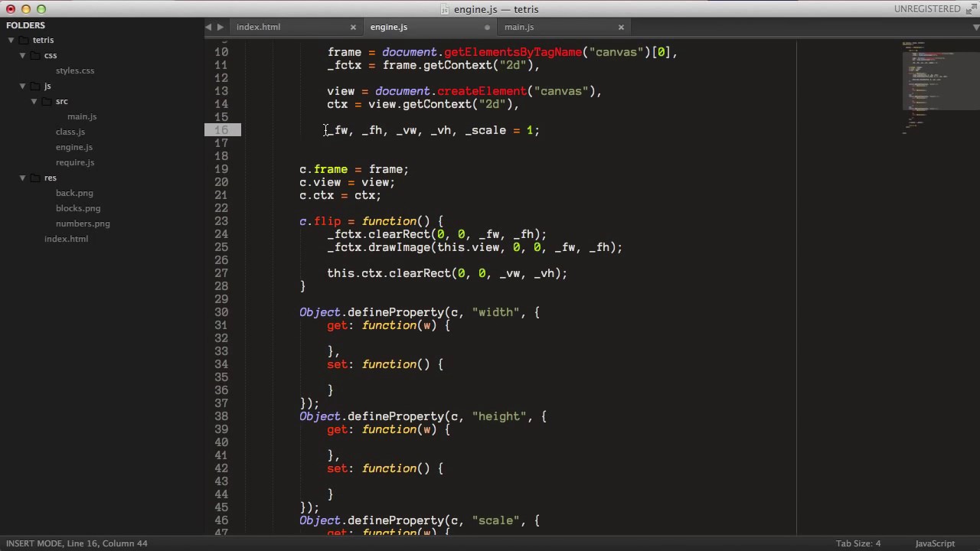Open index.html in the sidebar tree

[x=66, y=239]
